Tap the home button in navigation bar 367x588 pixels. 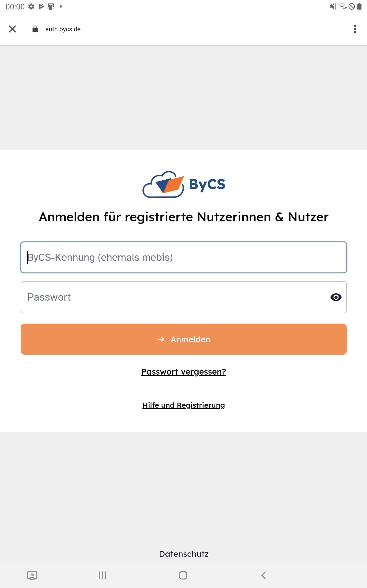[183, 575]
